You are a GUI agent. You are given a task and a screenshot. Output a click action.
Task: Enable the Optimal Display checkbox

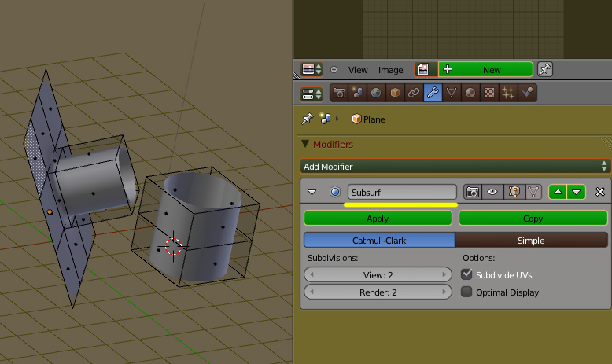tap(466, 292)
